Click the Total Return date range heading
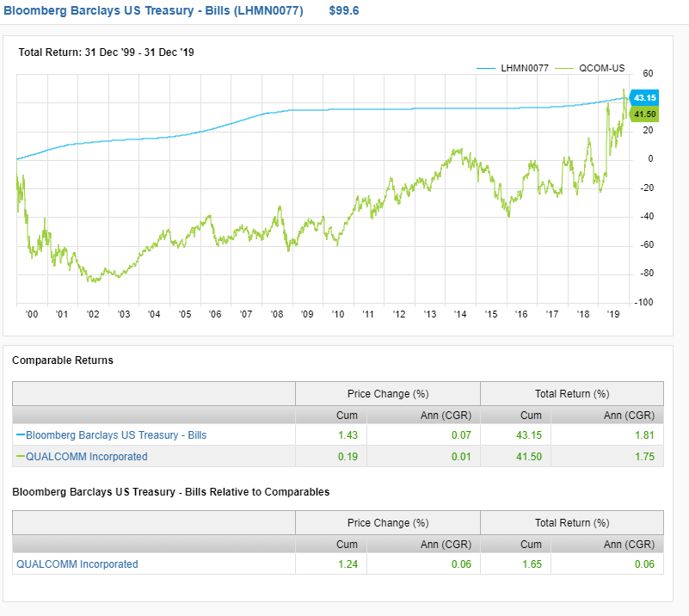Viewport: 689px width, 616px height. [x=107, y=52]
